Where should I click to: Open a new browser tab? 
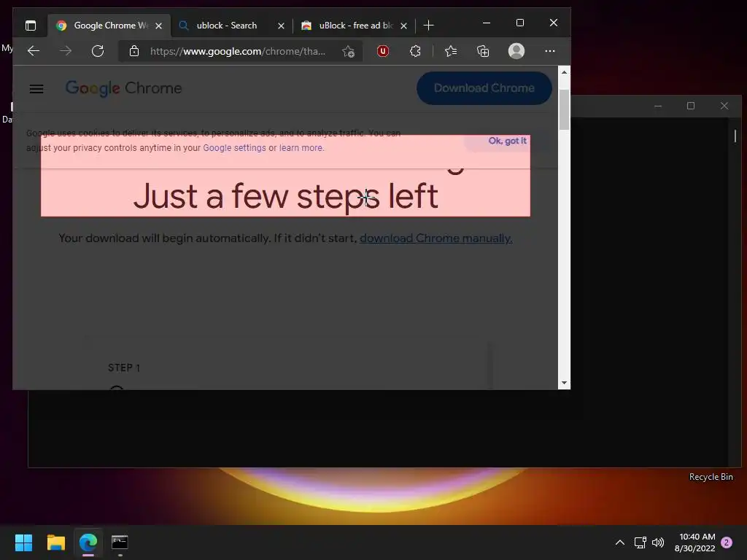428,26
